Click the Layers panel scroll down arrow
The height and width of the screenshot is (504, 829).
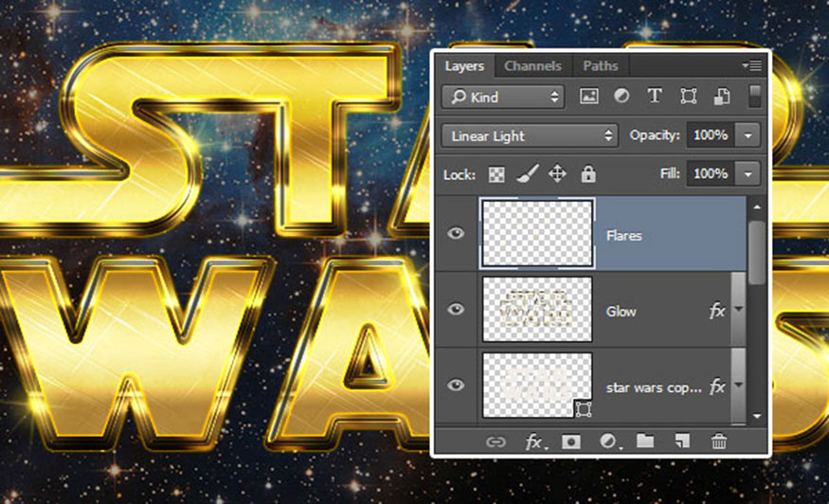coord(757,416)
